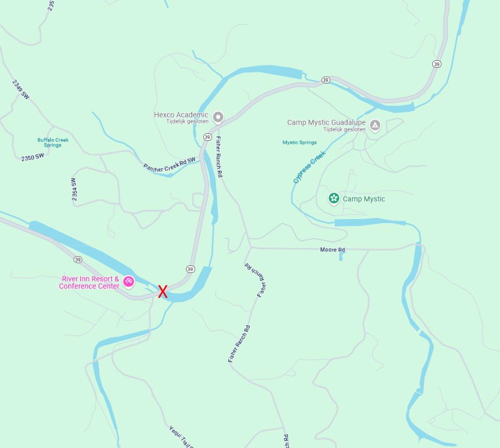This screenshot has height=448, width=500.
Task: Click the Yaqui Trail road label
Action: tap(181, 436)
